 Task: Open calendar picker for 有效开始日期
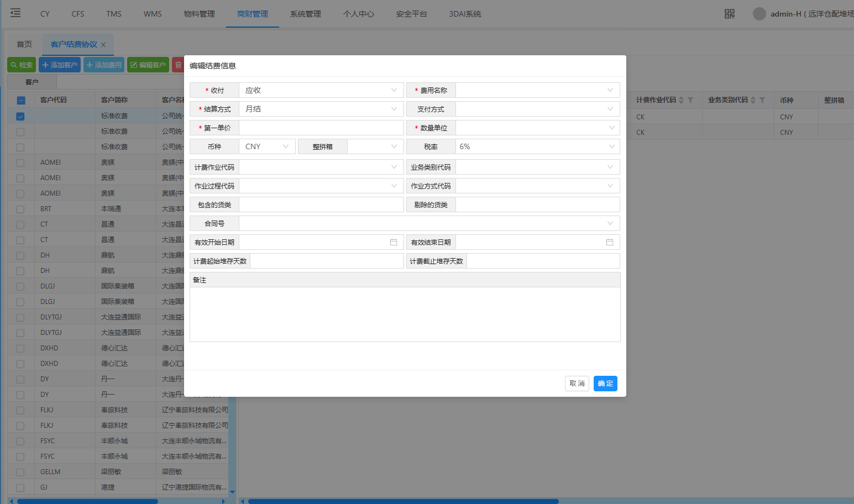click(394, 242)
